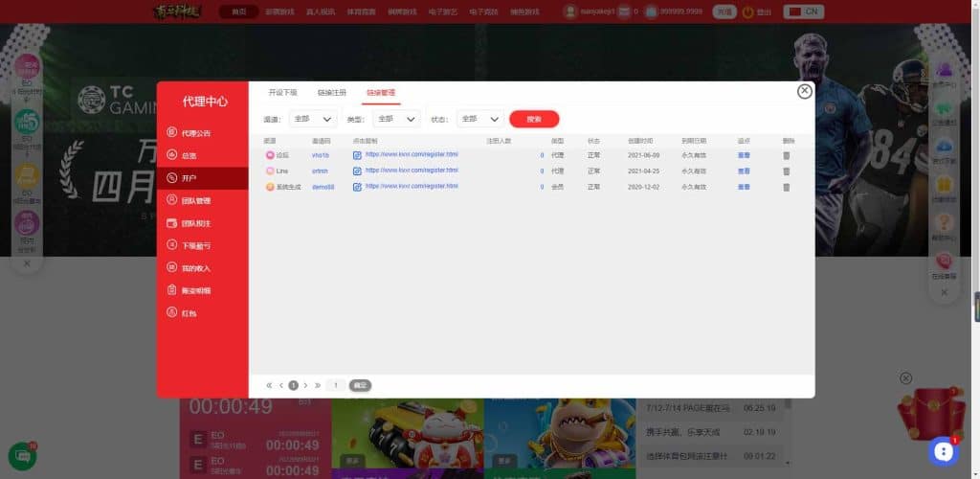
Task: Expand the 状态 status dropdown
Action: 480,119
